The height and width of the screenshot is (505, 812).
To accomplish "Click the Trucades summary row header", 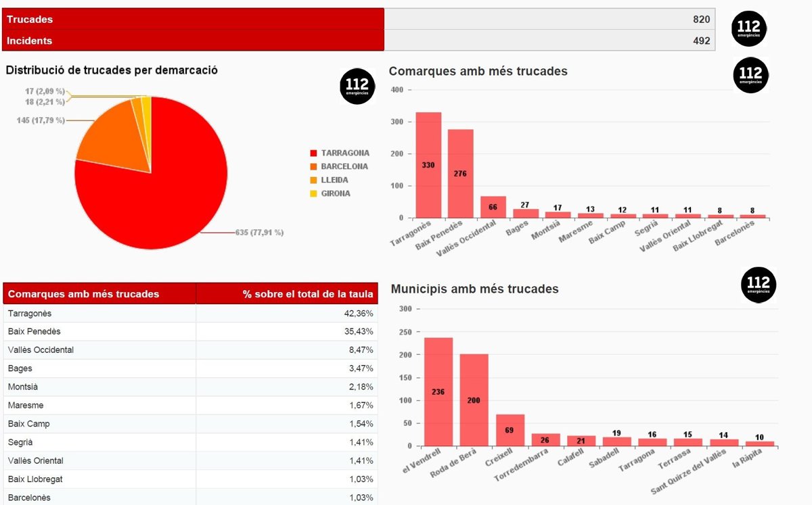I will click(194, 19).
